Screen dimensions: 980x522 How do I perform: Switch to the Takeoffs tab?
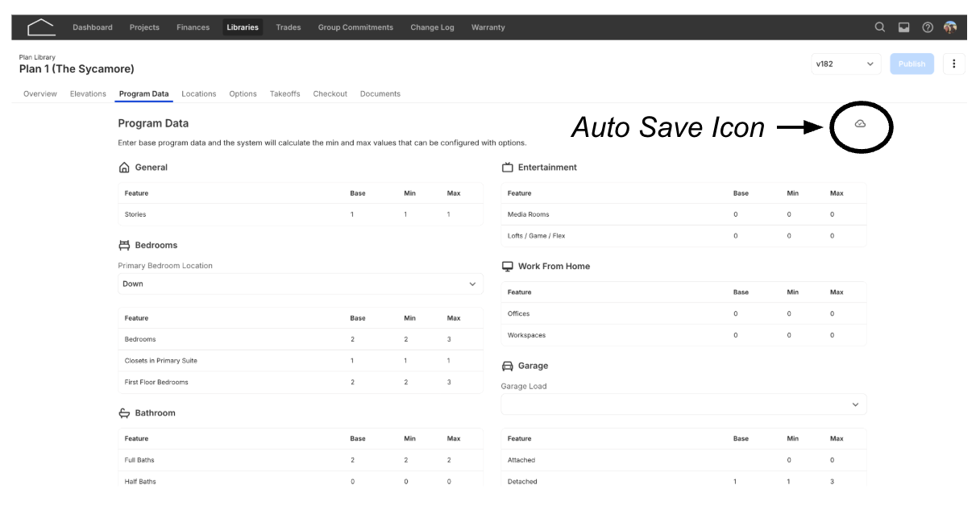pos(284,94)
